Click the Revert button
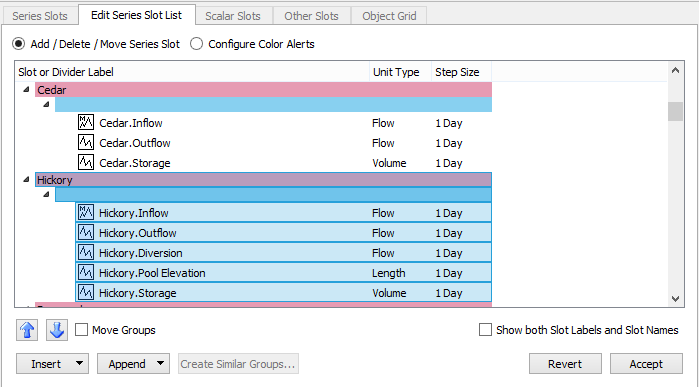Screen dimensions: 699x387 click(x=565, y=364)
